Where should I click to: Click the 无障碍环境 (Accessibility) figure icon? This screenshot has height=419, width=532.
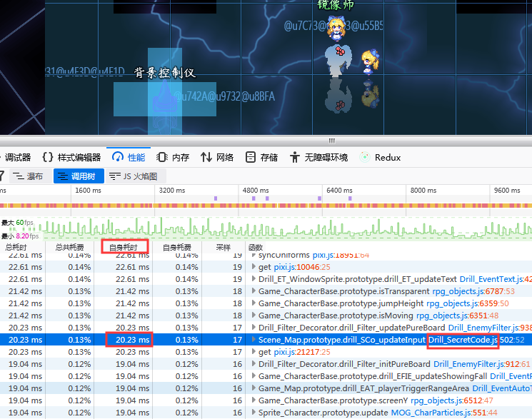tap(294, 157)
